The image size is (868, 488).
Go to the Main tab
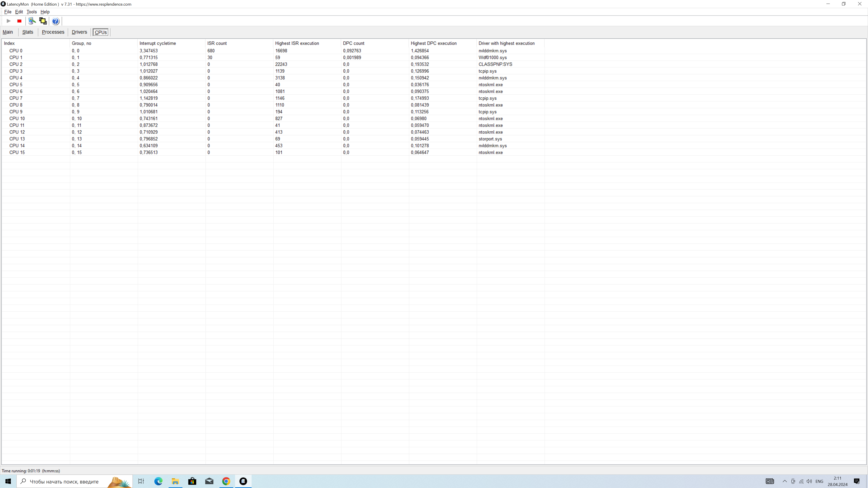click(8, 32)
